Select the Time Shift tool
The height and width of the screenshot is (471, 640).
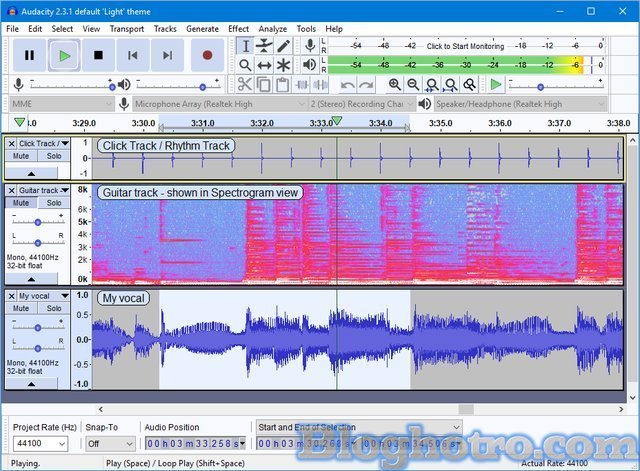[x=264, y=65]
